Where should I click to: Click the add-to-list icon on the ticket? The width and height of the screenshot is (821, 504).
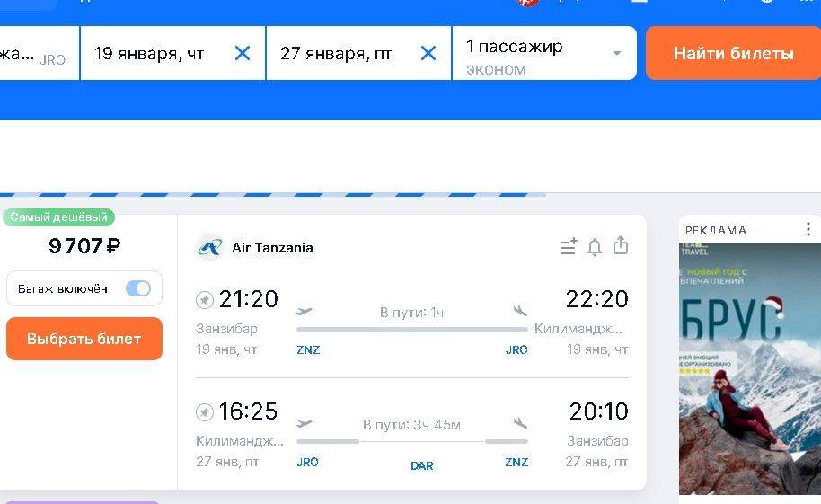coord(568,247)
